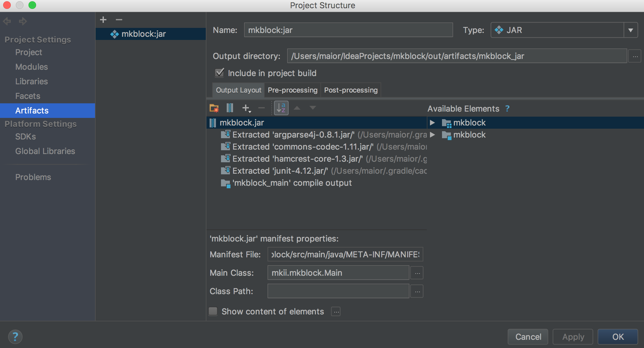
Task: Click the remove artifact minus icon
Action: [x=119, y=20]
